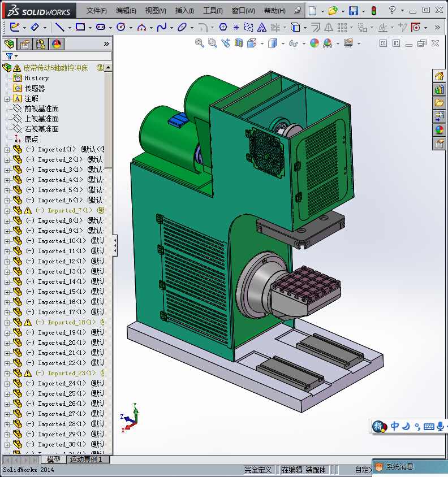This screenshot has height=477, width=448.
Task: Open the DisplayManager tab icon
Action: [56, 44]
